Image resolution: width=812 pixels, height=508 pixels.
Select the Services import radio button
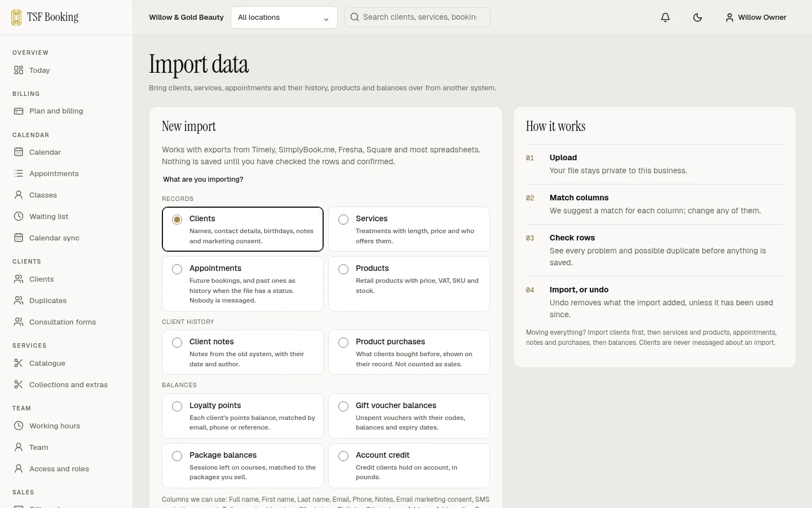tap(343, 220)
